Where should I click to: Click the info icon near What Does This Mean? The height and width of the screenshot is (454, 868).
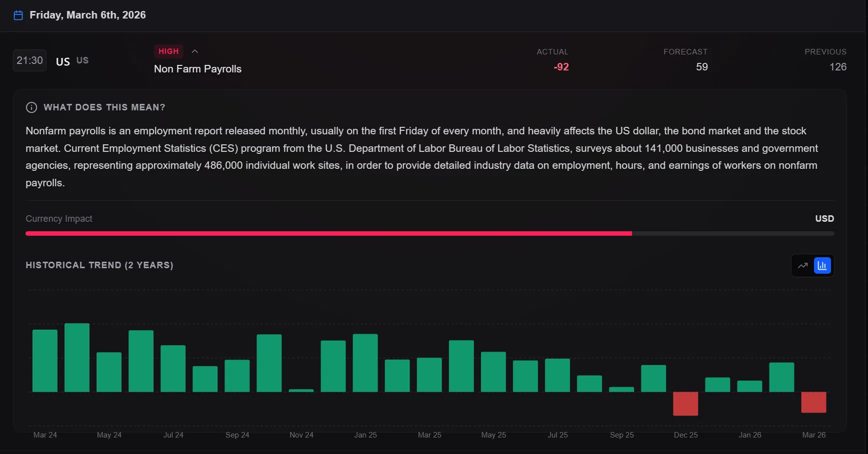pos(31,107)
